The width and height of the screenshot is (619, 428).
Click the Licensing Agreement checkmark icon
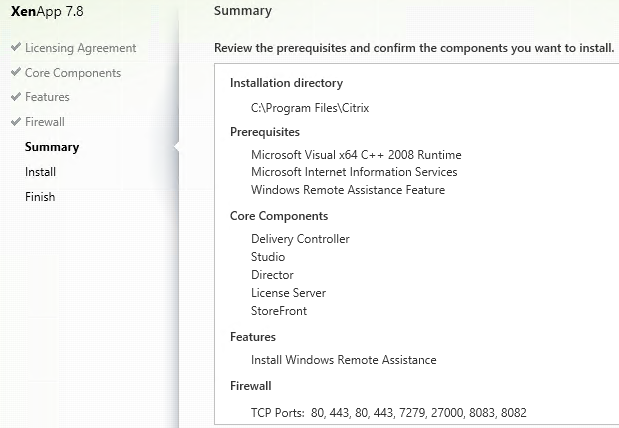pyautogui.click(x=16, y=47)
